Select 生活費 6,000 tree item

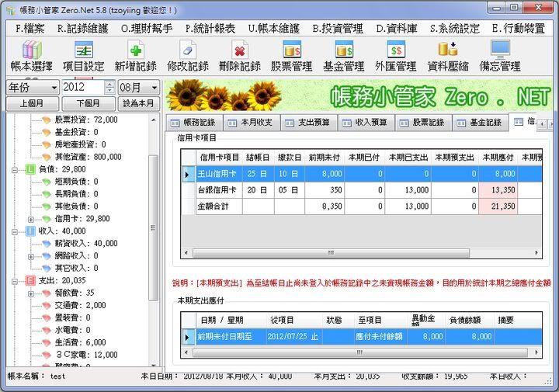[80, 342]
